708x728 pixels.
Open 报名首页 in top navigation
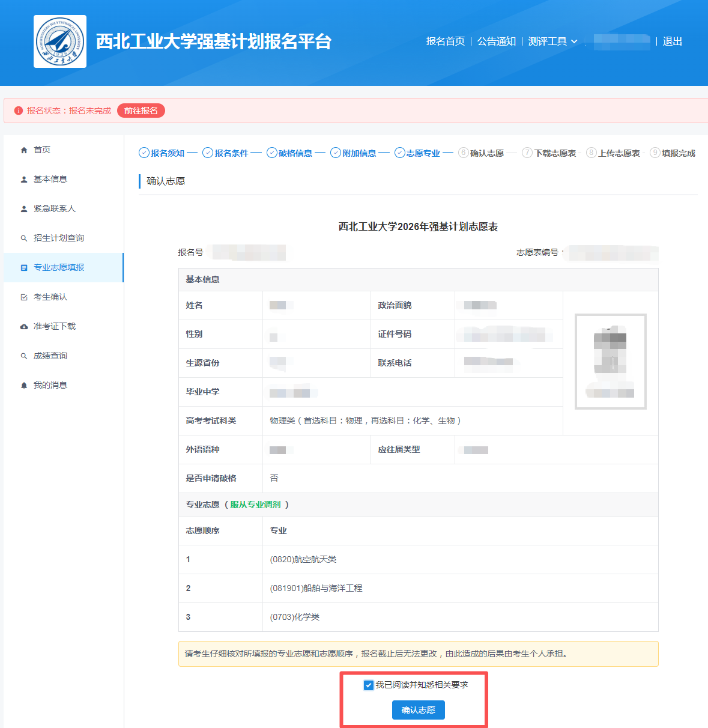click(x=445, y=41)
